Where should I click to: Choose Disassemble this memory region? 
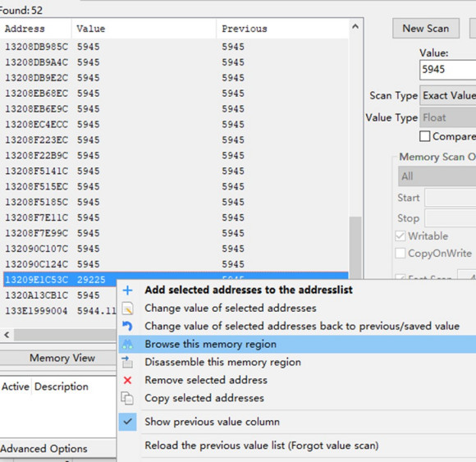[x=222, y=362]
